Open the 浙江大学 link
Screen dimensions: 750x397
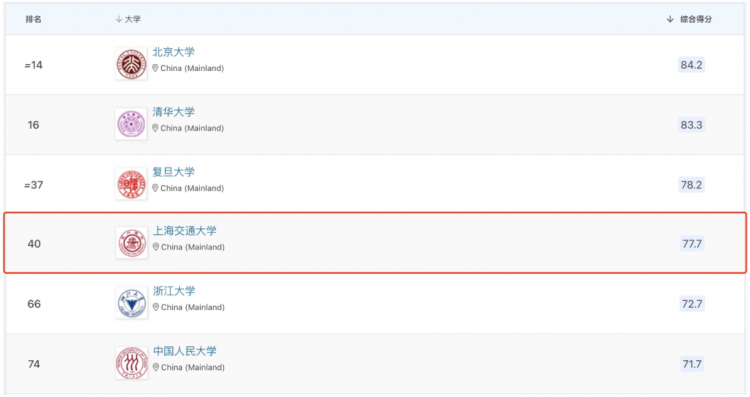click(x=174, y=291)
